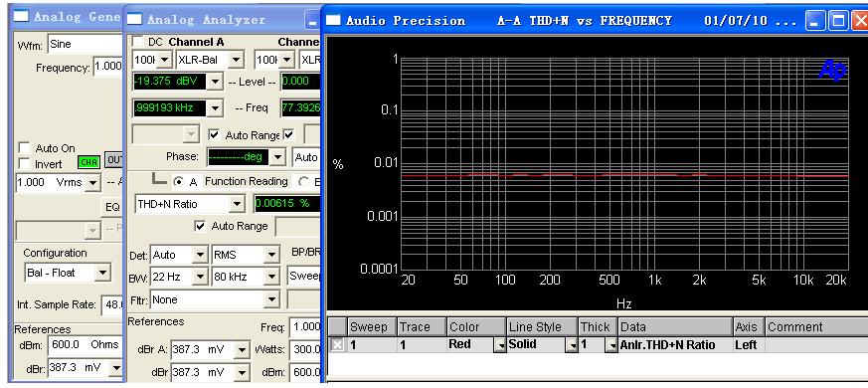Open the Red trace color dropdown
Viewport: 868px width, 388px height.
pyautogui.click(x=500, y=345)
